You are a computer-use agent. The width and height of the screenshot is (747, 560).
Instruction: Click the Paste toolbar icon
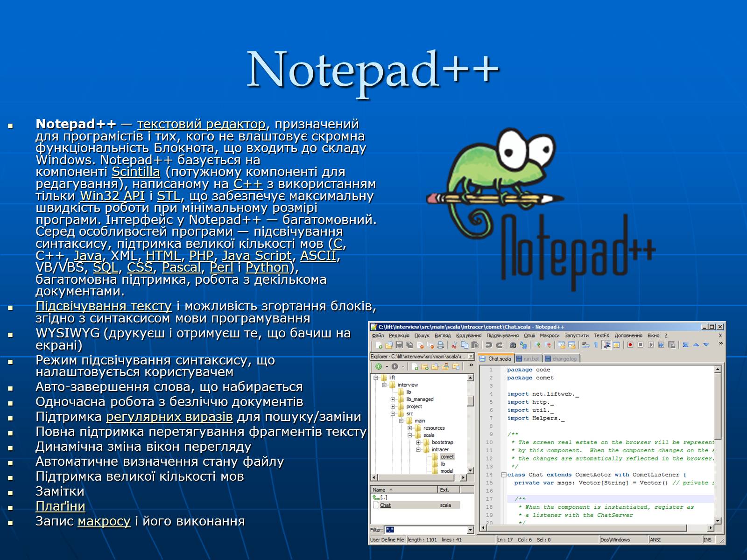(x=475, y=345)
